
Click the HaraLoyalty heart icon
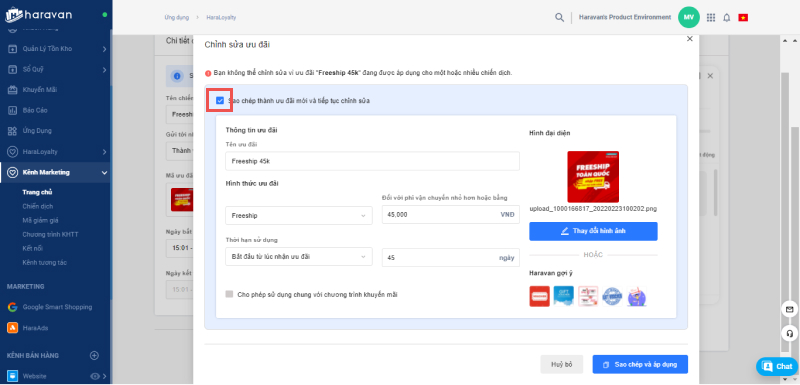(13, 152)
